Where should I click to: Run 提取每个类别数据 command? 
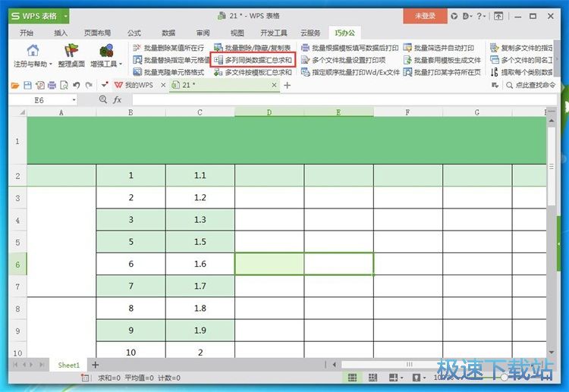point(521,72)
